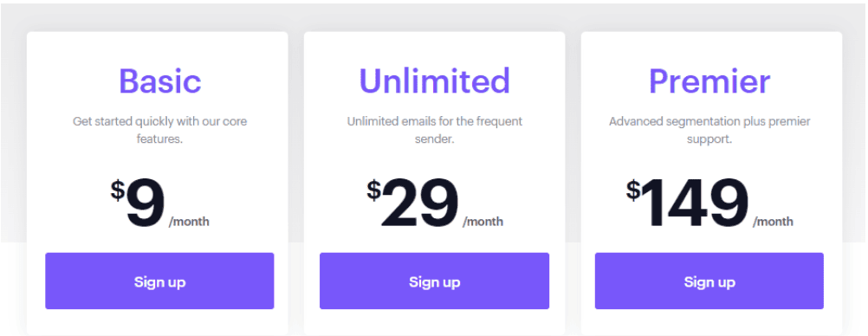The image size is (868, 336).
Task: Click Sign up under the Unlimited plan
Action: [435, 281]
